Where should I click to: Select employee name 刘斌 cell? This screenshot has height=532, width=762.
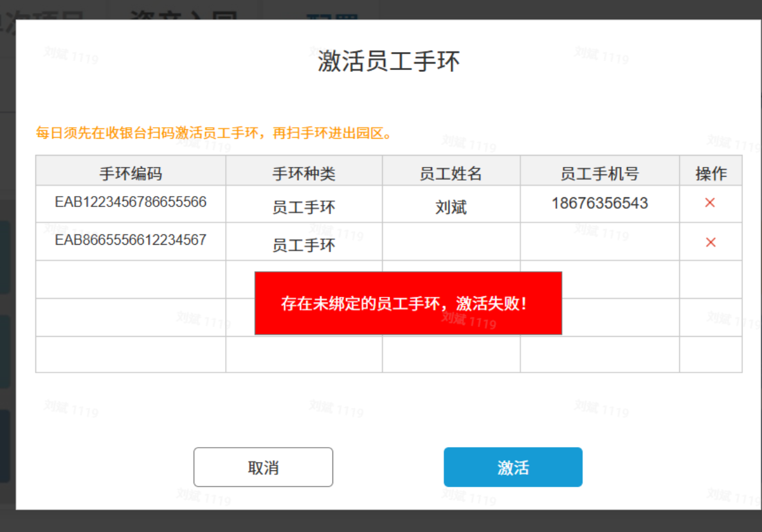(x=451, y=207)
